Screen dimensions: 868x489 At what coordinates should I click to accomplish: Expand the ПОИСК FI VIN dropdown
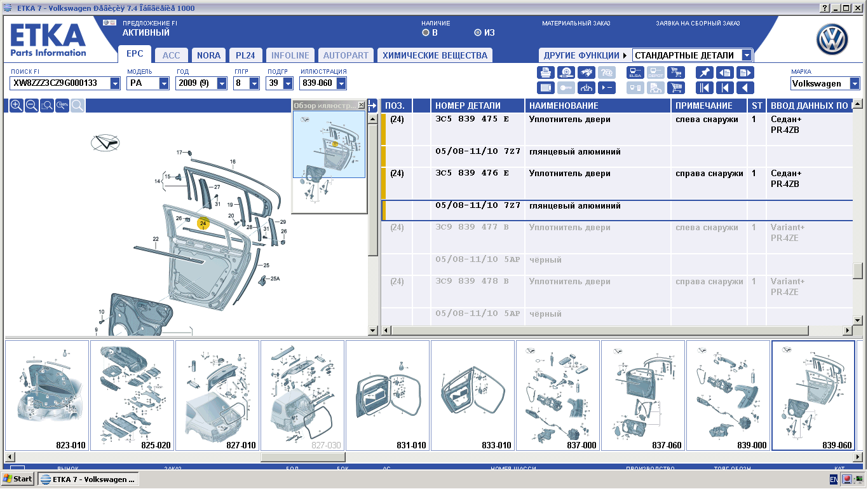115,83
